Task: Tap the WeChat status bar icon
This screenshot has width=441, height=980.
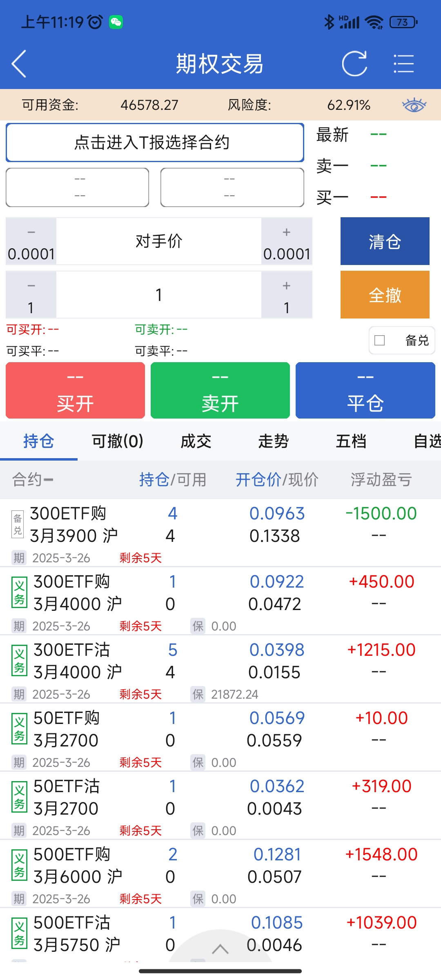Action: (x=116, y=22)
